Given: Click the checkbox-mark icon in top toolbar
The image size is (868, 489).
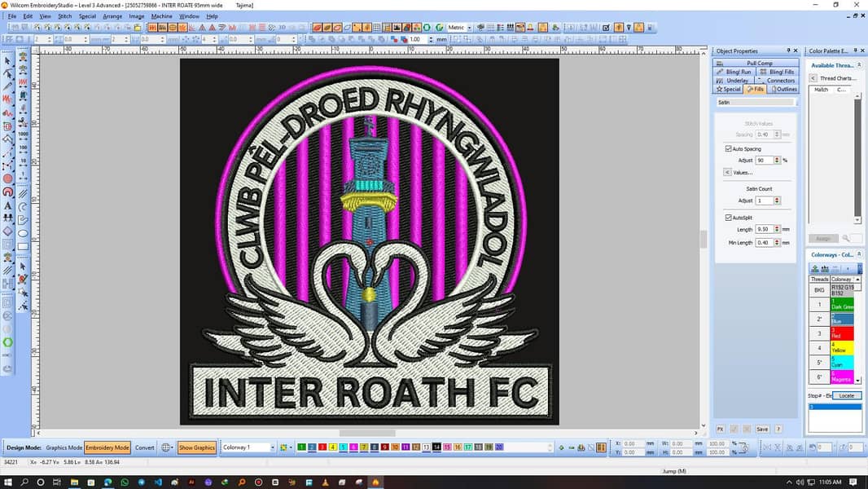Looking at the screenshot, I should coord(606,28).
